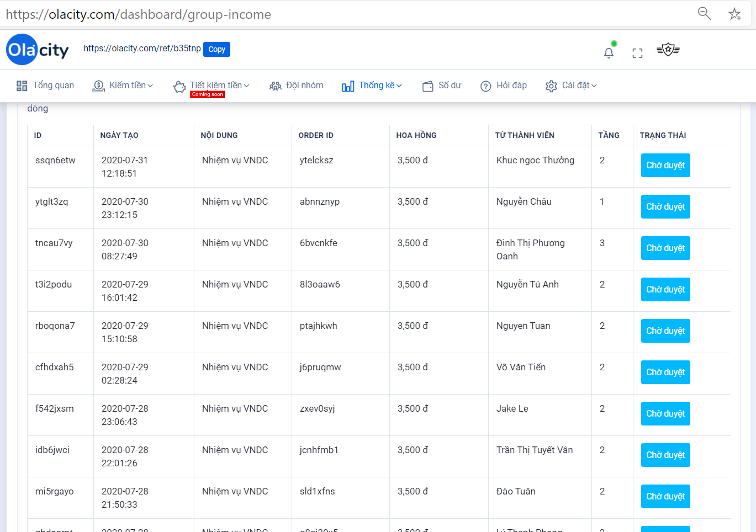Click the Tổng quan grid icon

click(22, 86)
